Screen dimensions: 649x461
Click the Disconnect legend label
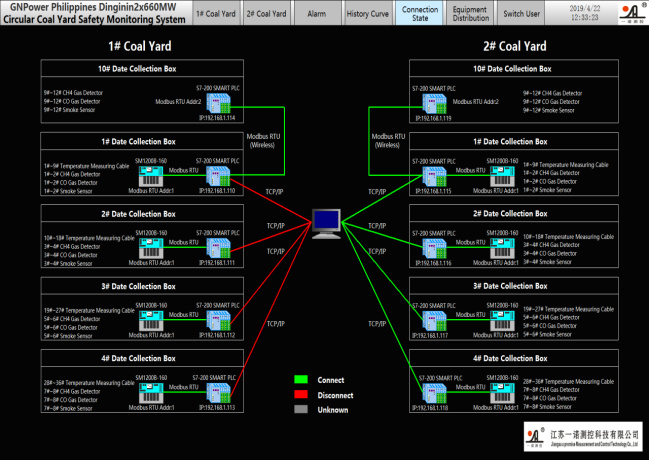tap(335, 395)
